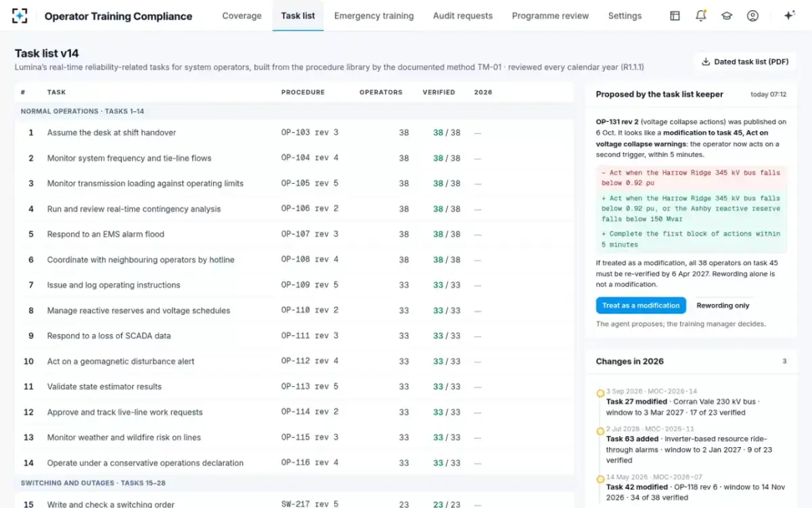Image resolution: width=812 pixels, height=508 pixels.
Task: Open the Settings tab
Action: [x=625, y=16]
